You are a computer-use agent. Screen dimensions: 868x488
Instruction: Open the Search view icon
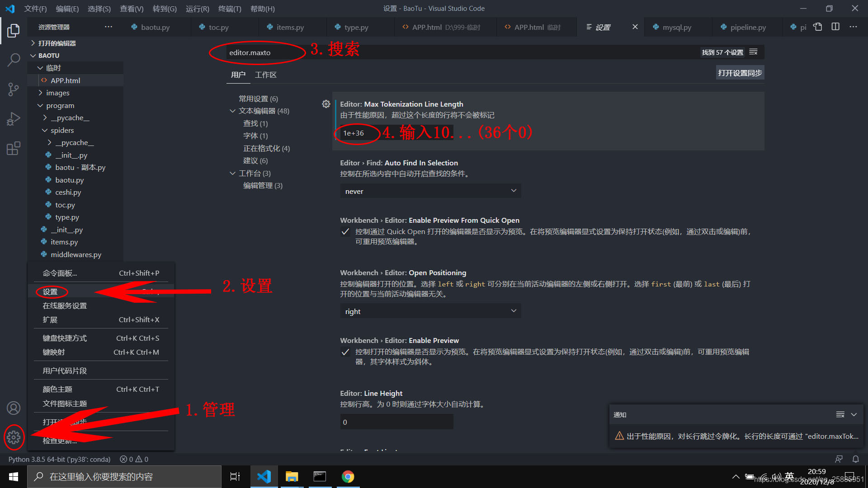(x=14, y=60)
